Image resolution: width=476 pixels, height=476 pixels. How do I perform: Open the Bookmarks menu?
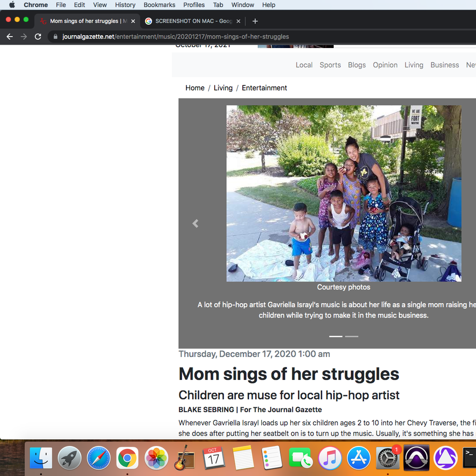point(159,5)
